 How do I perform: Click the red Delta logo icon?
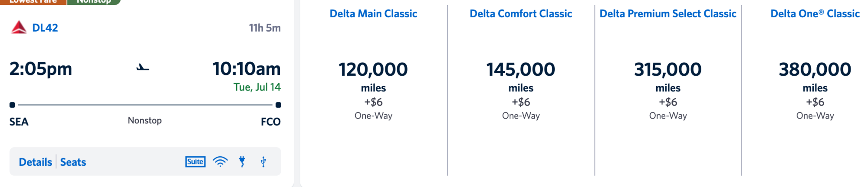19,28
